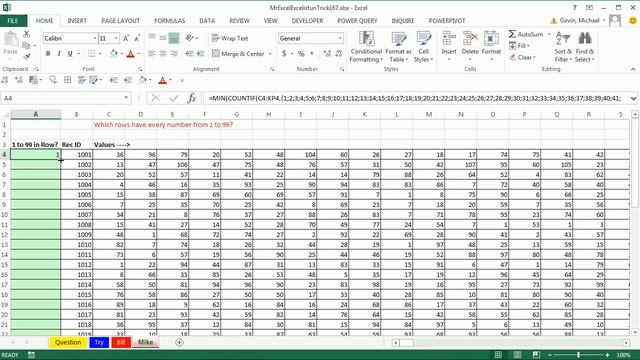Switch to the POWER QUERY tab
The image size is (640, 360).
point(357,20)
